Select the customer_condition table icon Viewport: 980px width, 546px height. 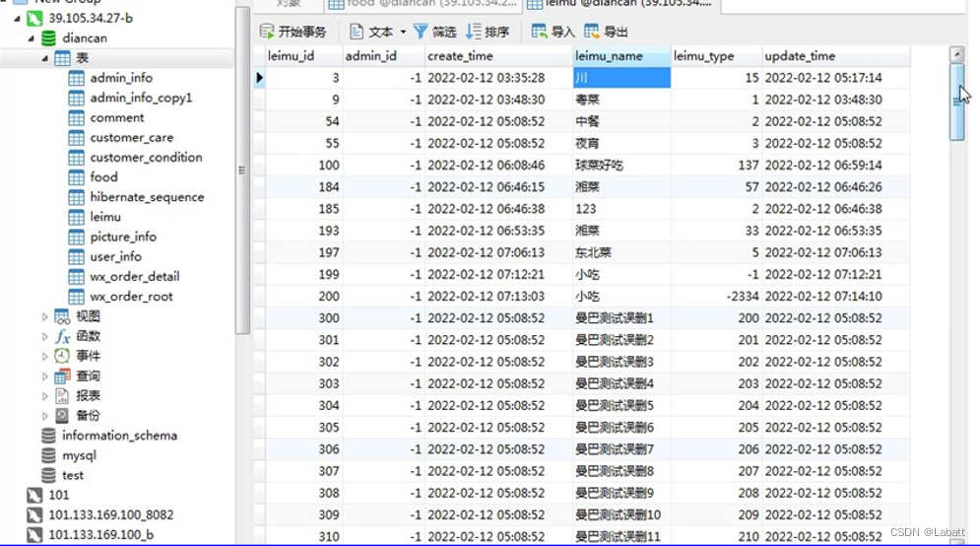pyautogui.click(x=76, y=158)
